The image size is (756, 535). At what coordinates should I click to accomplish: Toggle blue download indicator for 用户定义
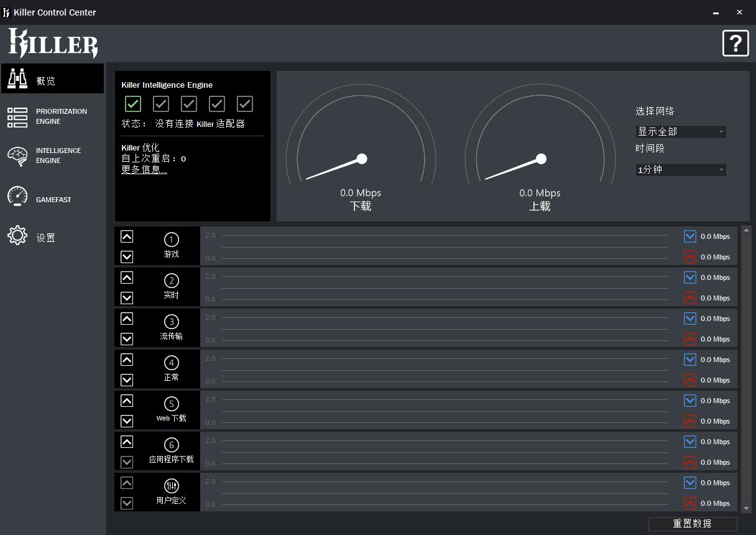point(690,483)
